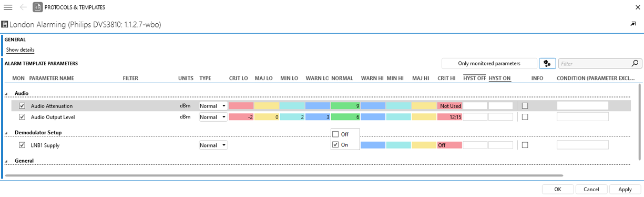This screenshot has height=197, width=644.
Task: Check the Info box for Audio Attenuation
Action: point(525,106)
